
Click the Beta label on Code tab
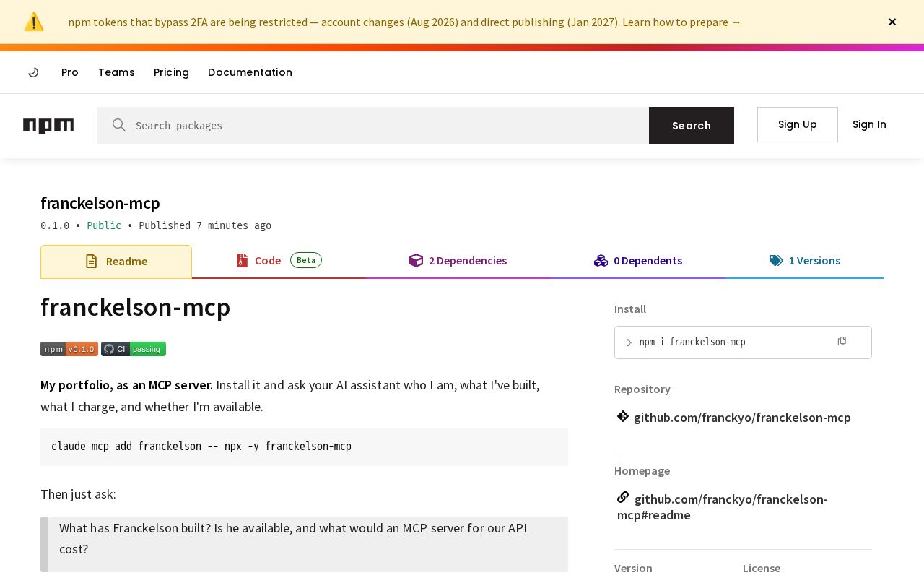pyautogui.click(x=306, y=260)
